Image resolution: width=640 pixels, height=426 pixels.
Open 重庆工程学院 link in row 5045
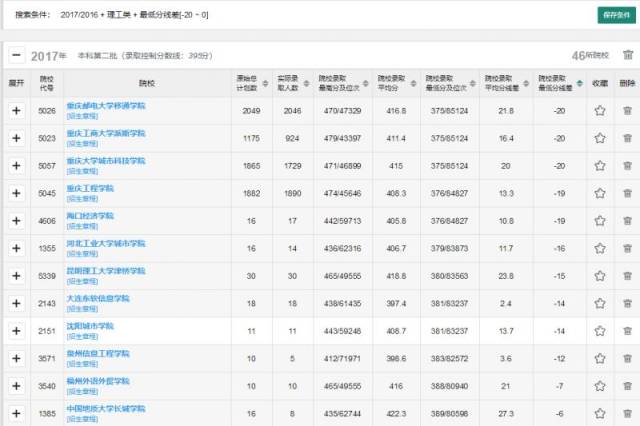90,189
